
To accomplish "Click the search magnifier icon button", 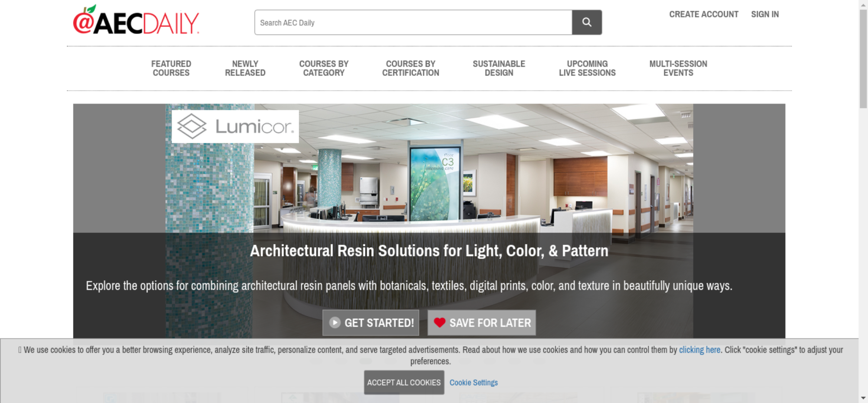I will point(586,22).
